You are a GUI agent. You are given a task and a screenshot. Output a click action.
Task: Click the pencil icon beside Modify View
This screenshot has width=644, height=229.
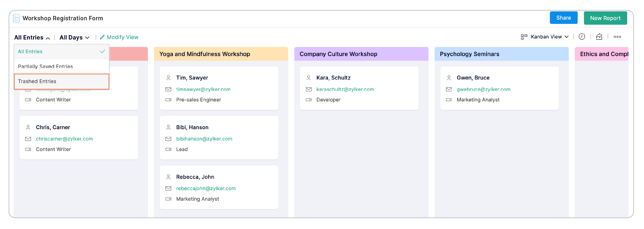pyautogui.click(x=102, y=37)
